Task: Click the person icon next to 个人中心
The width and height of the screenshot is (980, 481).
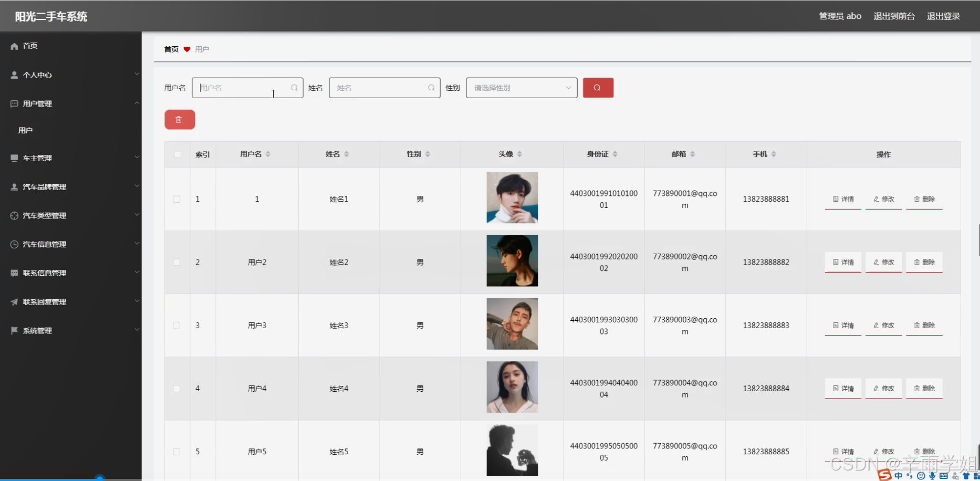Action: pyautogui.click(x=14, y=75)
